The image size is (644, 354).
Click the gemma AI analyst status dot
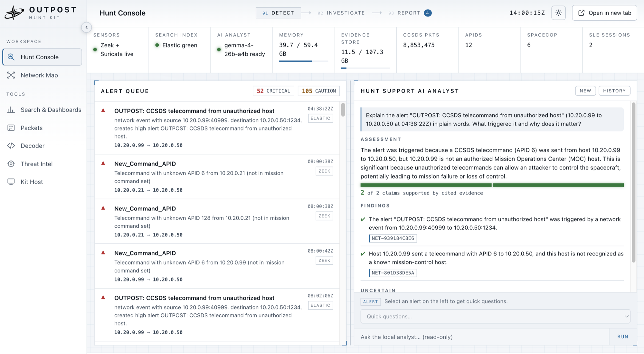pos(219,50)
